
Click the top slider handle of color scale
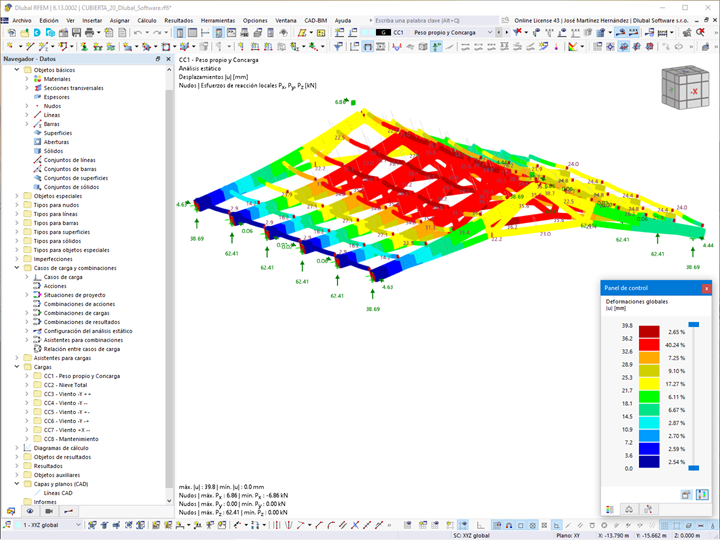click(x=694, y=325)
